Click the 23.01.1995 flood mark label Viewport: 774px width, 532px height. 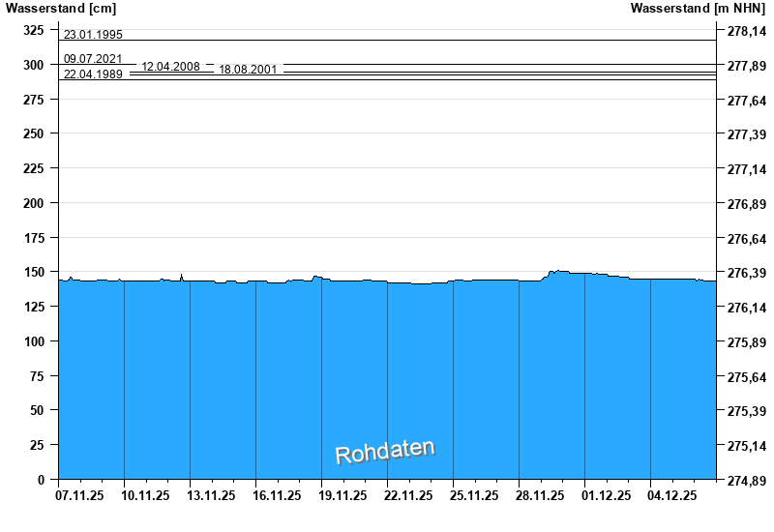93,35
